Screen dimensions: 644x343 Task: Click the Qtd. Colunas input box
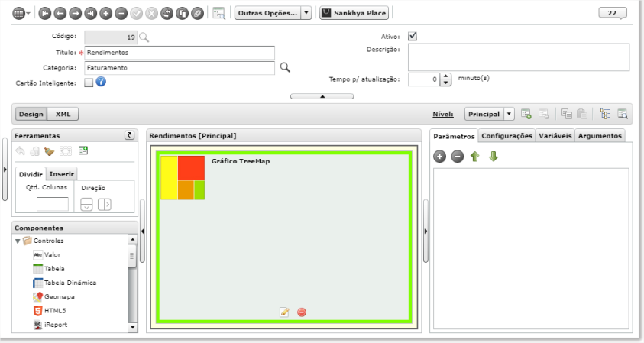pyautogui.click(x=53, y=204)
